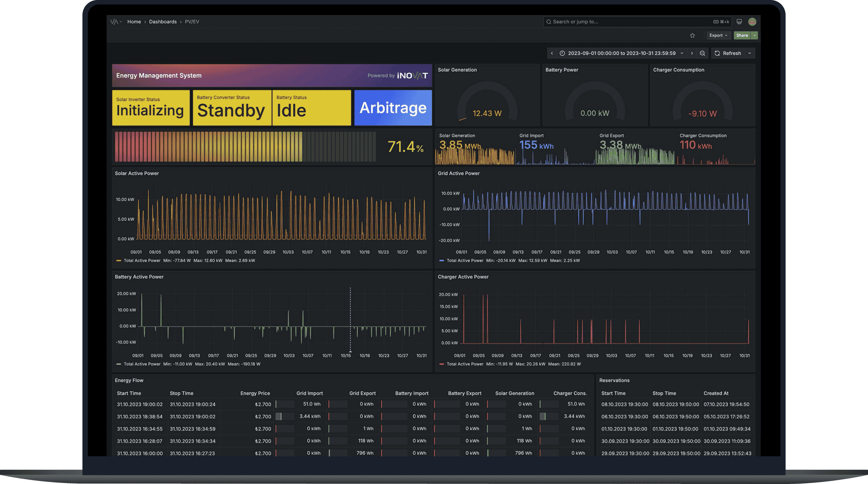Open the time range picker
Viewport: 868px width, 484px height.
621,53
